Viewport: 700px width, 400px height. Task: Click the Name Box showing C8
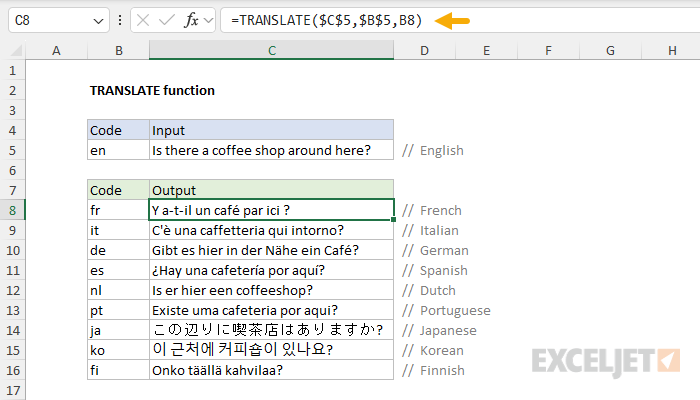pos(59,20)
